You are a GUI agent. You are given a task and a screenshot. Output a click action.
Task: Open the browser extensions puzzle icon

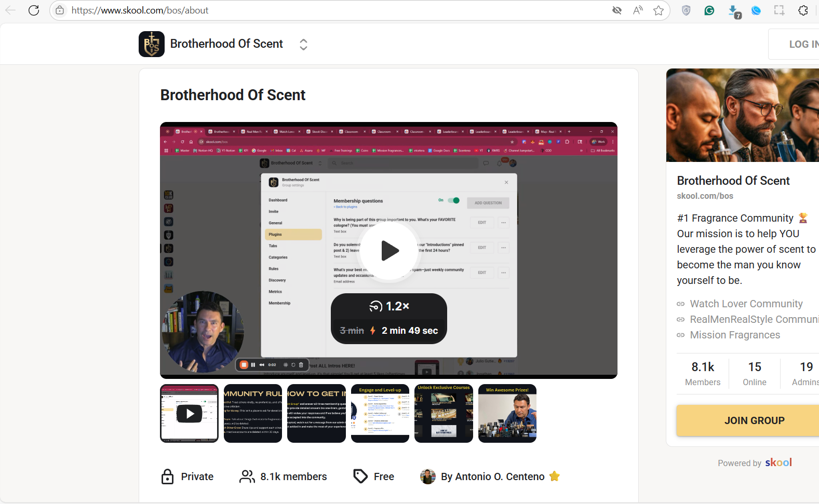click(x=803, y=10)
